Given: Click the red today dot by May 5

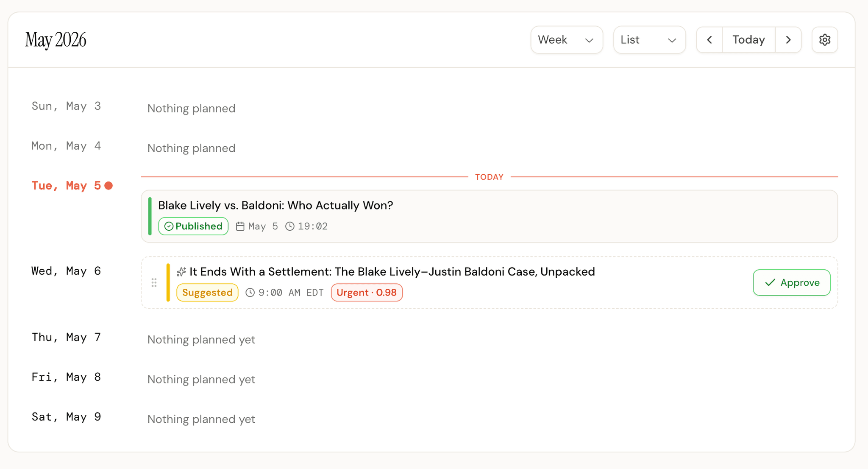Looking at the screenshot, I should pos(108,186).
